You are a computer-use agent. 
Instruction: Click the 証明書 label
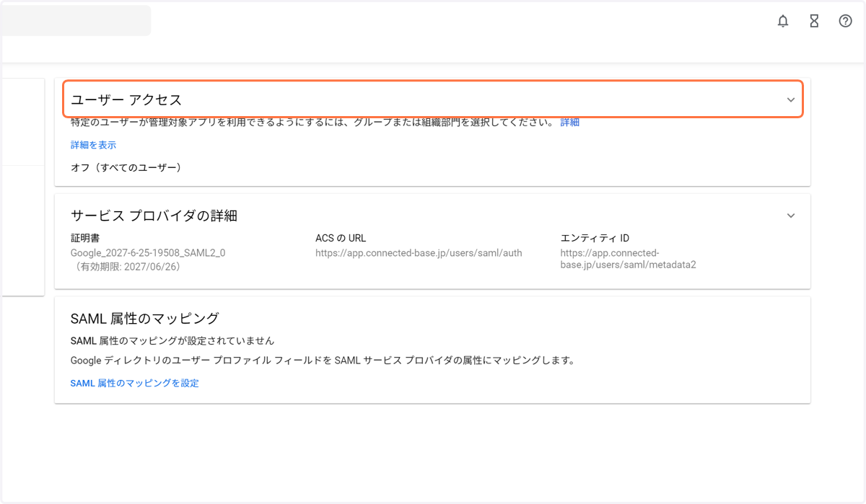[x=84, y=238]
